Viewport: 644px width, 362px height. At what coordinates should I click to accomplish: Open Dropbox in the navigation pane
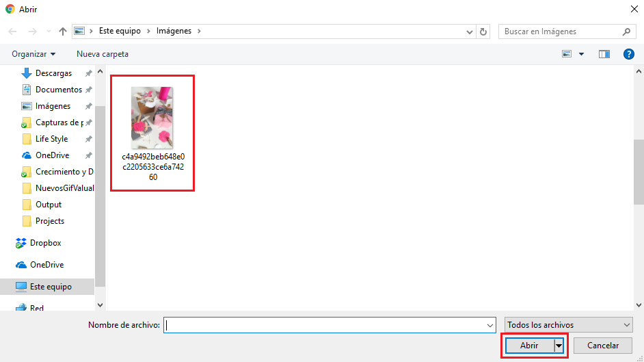[x=45, y=243]
